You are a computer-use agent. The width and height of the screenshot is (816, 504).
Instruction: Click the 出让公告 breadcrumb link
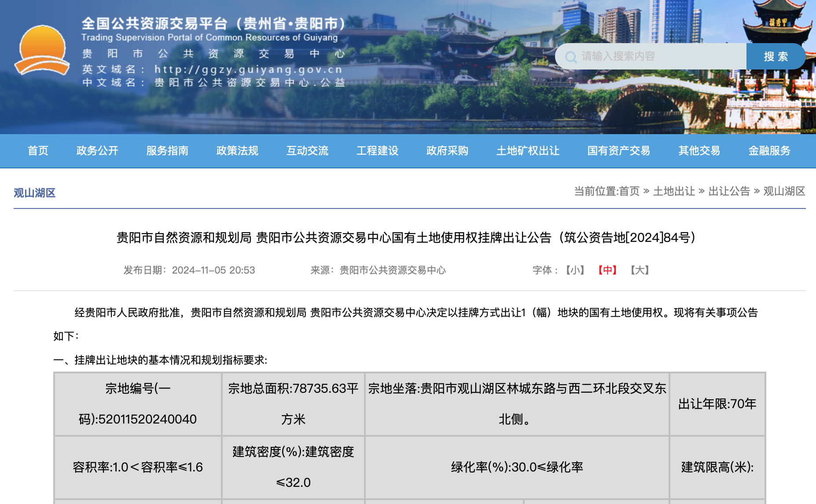[x=729, y=191]
